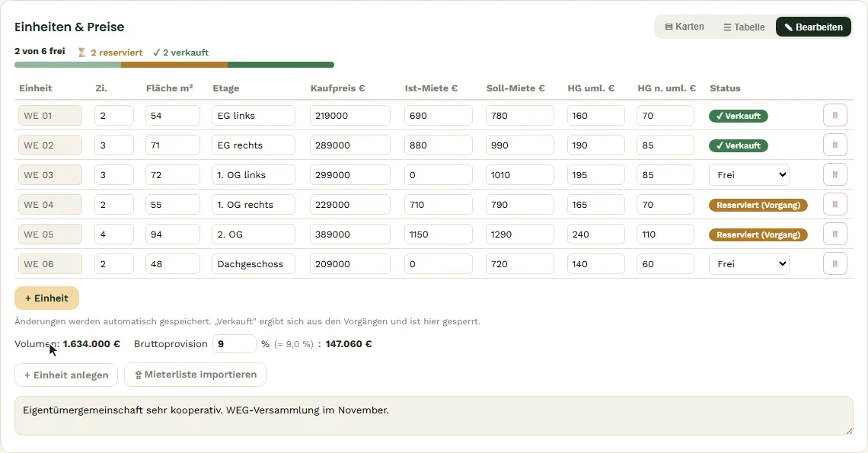The height and width of the screenshot is (453, 868).
Task: Edit the Bruttoprovision percentage field
Action: click(x=235, y=344)
